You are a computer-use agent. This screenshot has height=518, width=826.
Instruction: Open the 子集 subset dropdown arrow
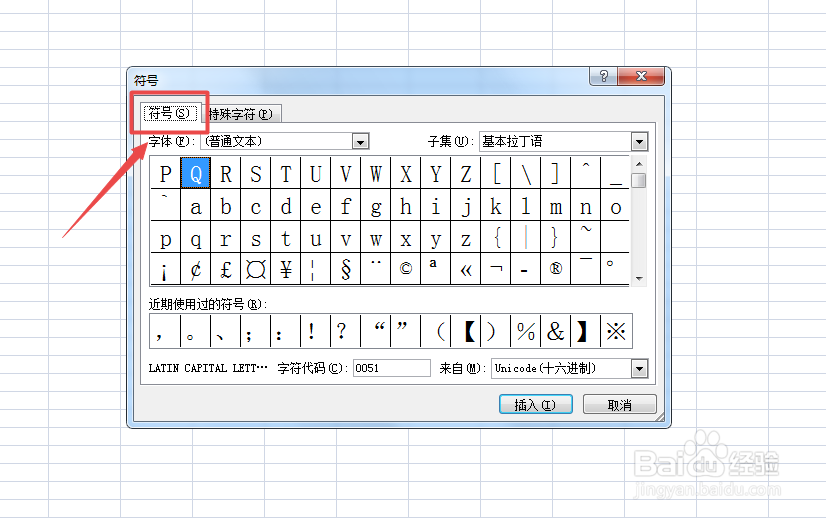click(x=639, y=142)
